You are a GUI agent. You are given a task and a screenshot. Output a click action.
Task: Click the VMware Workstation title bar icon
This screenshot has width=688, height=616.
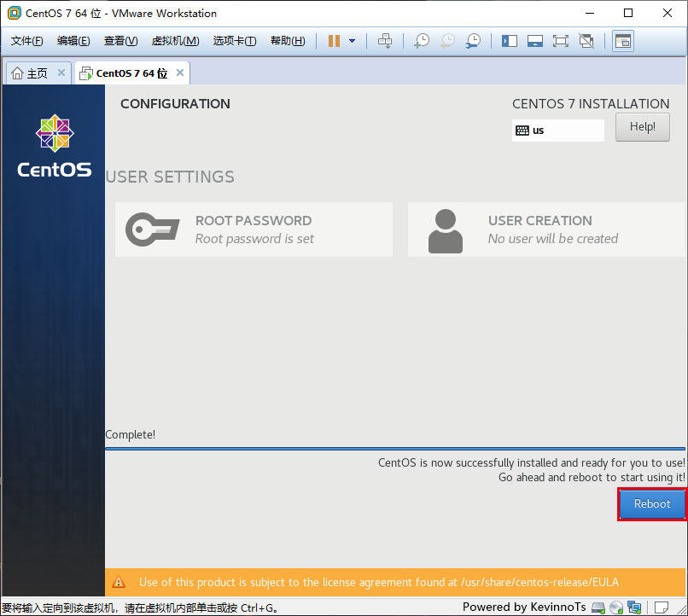pos(15,13)
